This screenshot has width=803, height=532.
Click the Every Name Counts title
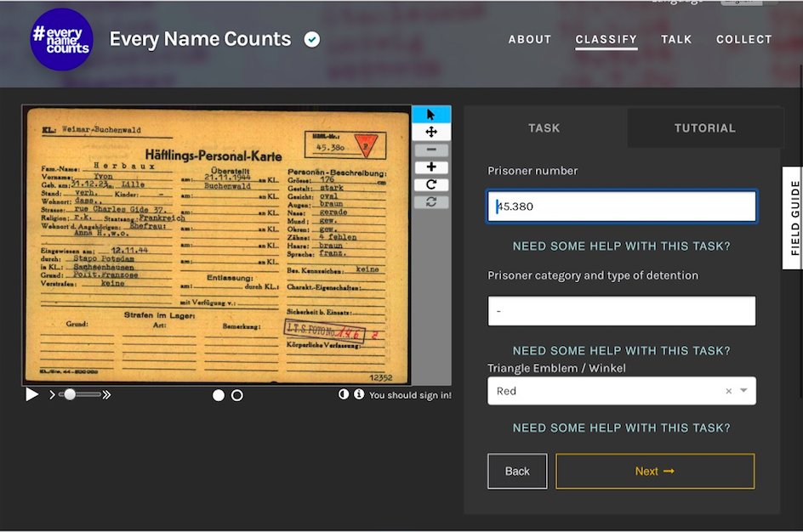click(x=200, y=39)
